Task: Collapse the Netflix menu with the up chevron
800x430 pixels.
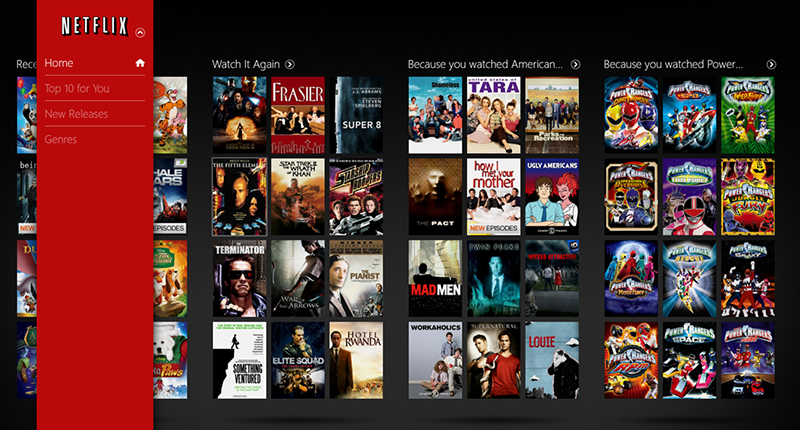Action: pos(140,33)
